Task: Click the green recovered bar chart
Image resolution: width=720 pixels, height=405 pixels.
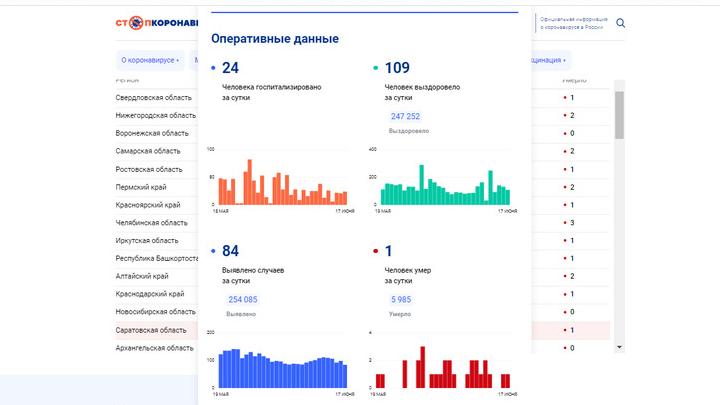Action: (x=445, y=181)
